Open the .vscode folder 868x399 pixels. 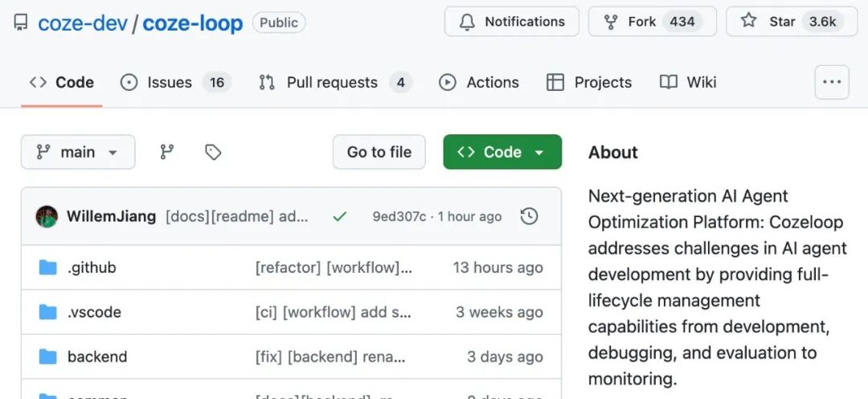pos(94,312)
